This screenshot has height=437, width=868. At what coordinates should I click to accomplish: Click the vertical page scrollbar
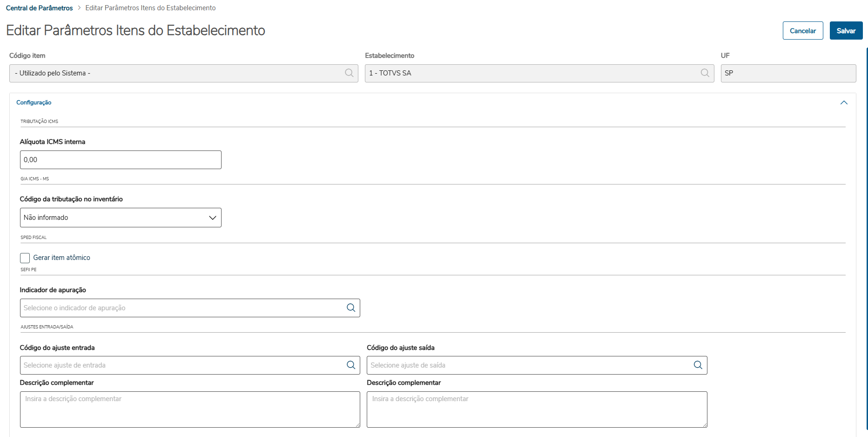(x=867, y=233)
